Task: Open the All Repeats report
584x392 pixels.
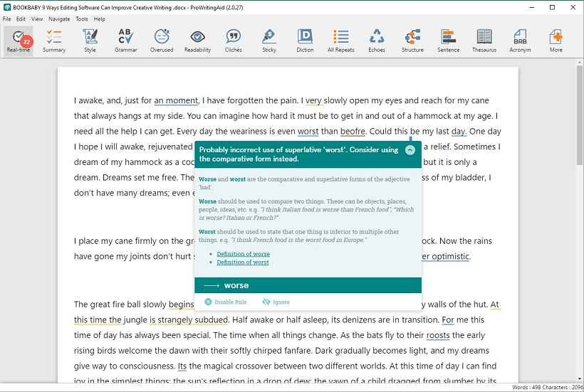Action: (341, 41)
